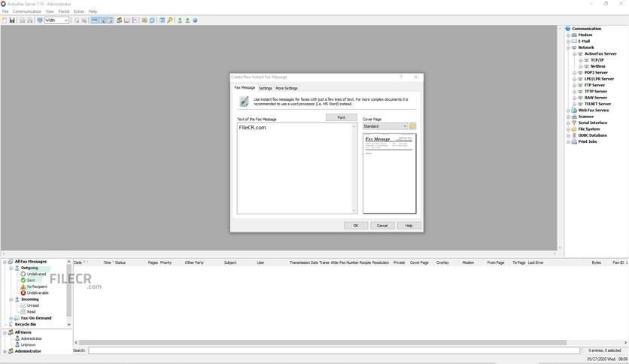Click the yellow folder icon beside Cover Page dropdown

pos(412,126)
